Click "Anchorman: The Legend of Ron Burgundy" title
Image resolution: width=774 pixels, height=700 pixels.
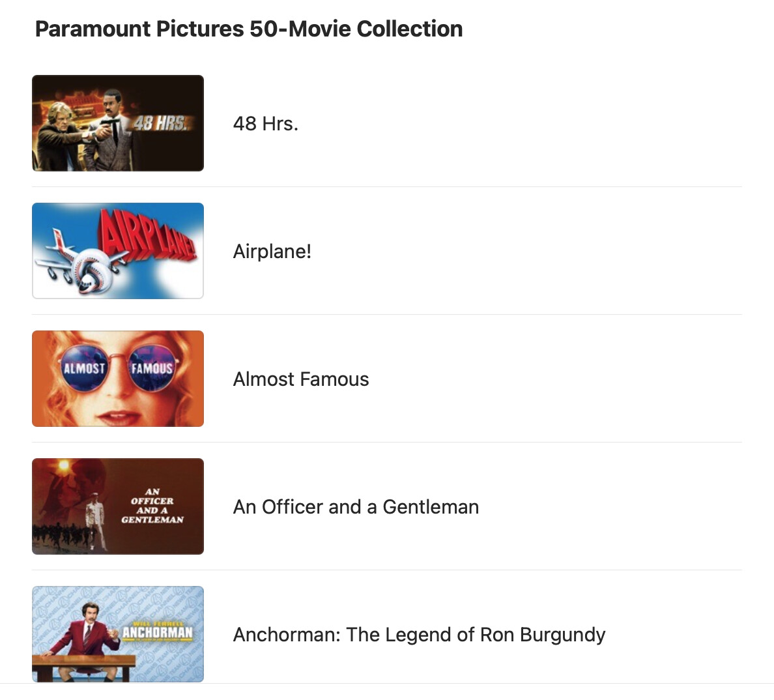(x=419, y=635)
